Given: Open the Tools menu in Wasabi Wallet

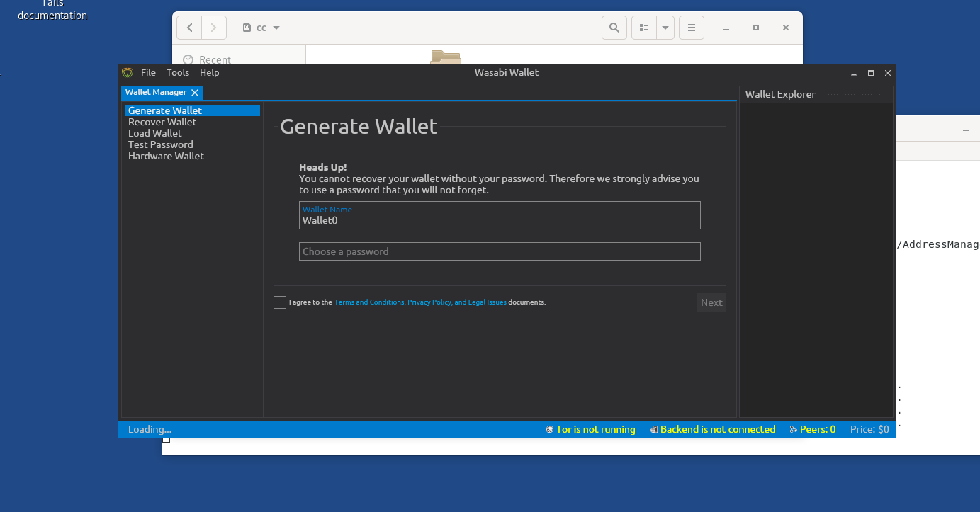Looking at the screenshot, I should 177,72.
